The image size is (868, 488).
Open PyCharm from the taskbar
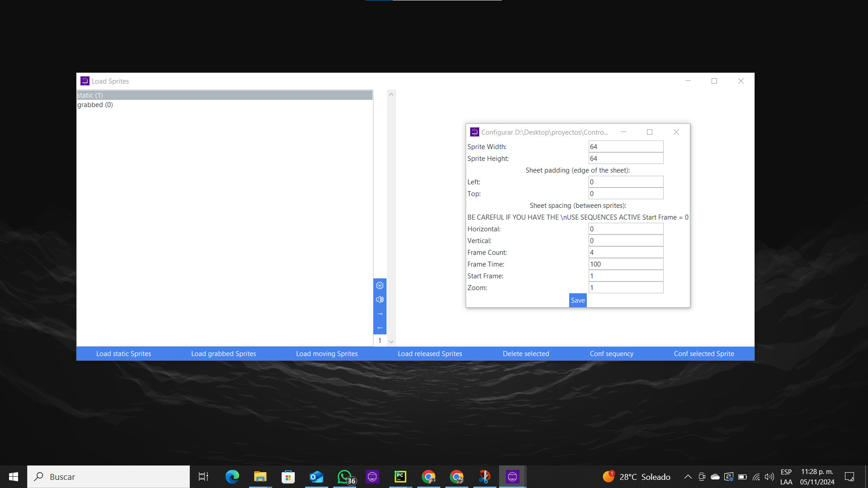pyautogui.click(x=400, y=476)
